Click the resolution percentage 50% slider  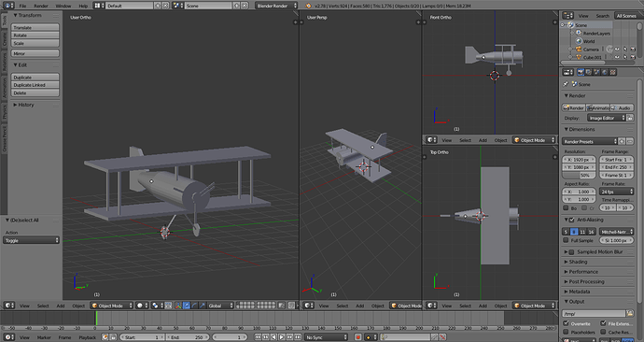click(x=579, y=175)
